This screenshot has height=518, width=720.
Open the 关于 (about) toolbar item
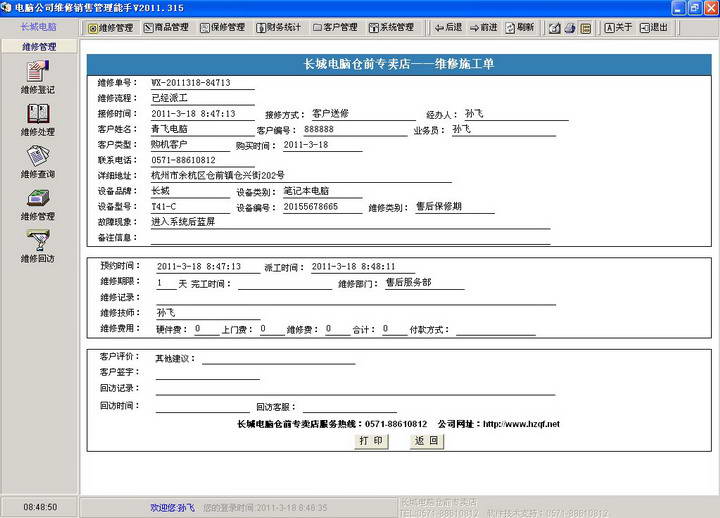pyautogui.click(x=618, y=28)
